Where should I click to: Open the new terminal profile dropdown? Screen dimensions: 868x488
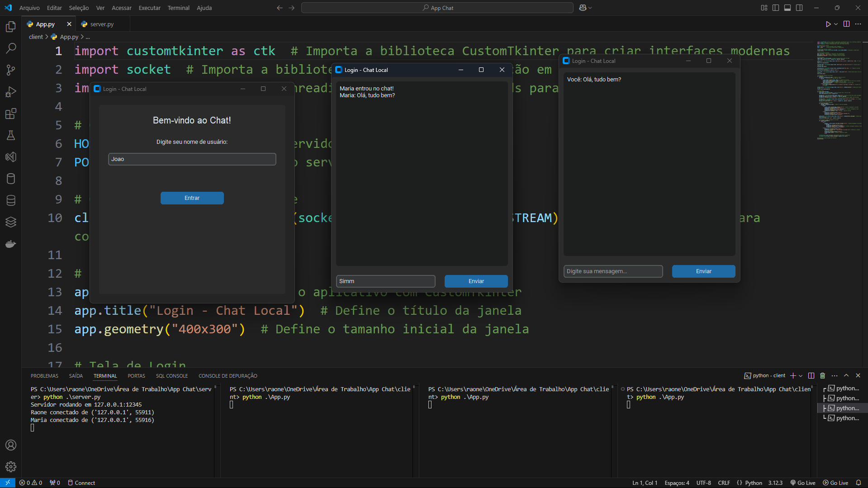(801, 376)
